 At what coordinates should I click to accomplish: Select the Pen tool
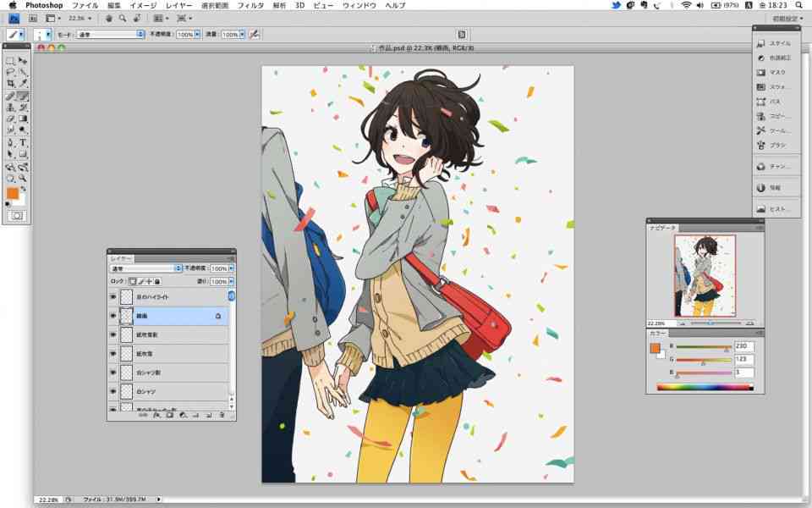click(10, 143)
